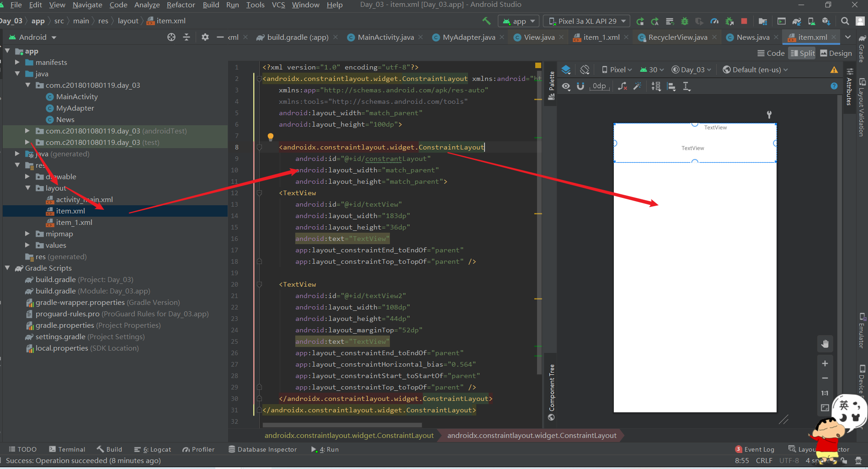Click Attach Debugger to Android Process icon
This screenshot has height=469, width=868.
tap(730, 21)
